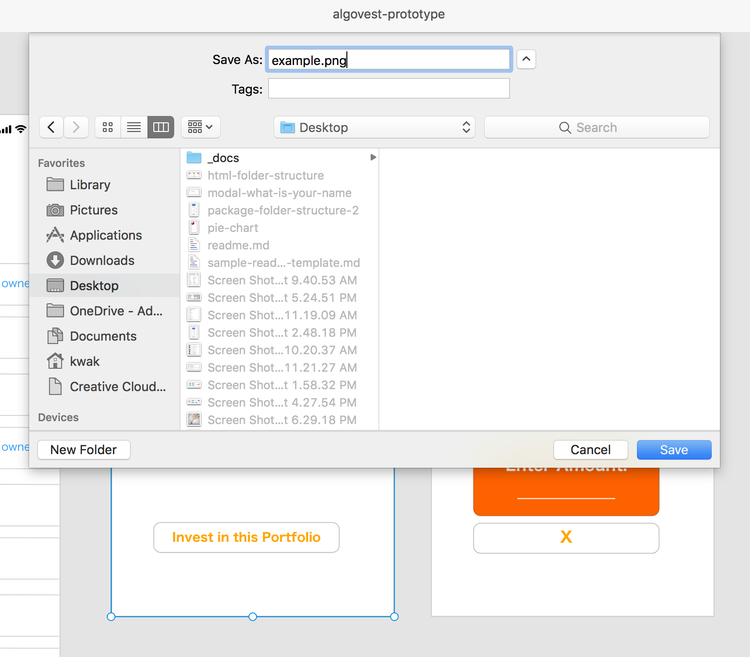750x657 pixels.
Task: Select Screen Shot 9.40.53 AM file
Action: click(x=279, y=280)
